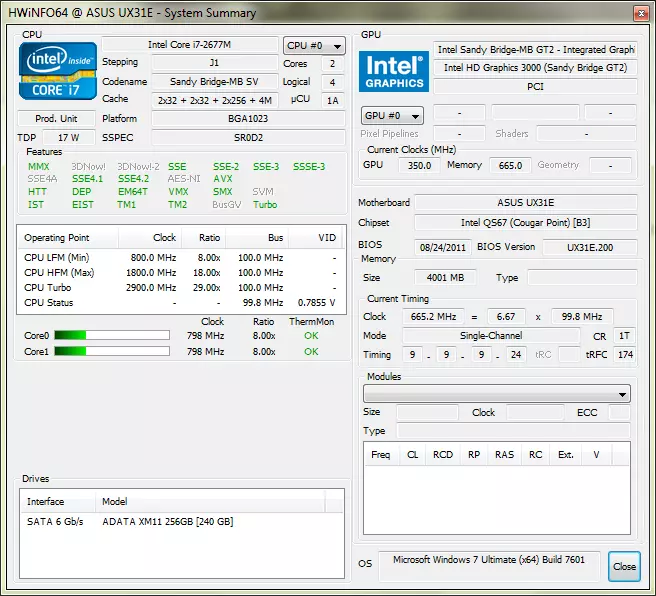
Task: Click the Ext. column header in Modules table
Action: click(x=566, y=455)
